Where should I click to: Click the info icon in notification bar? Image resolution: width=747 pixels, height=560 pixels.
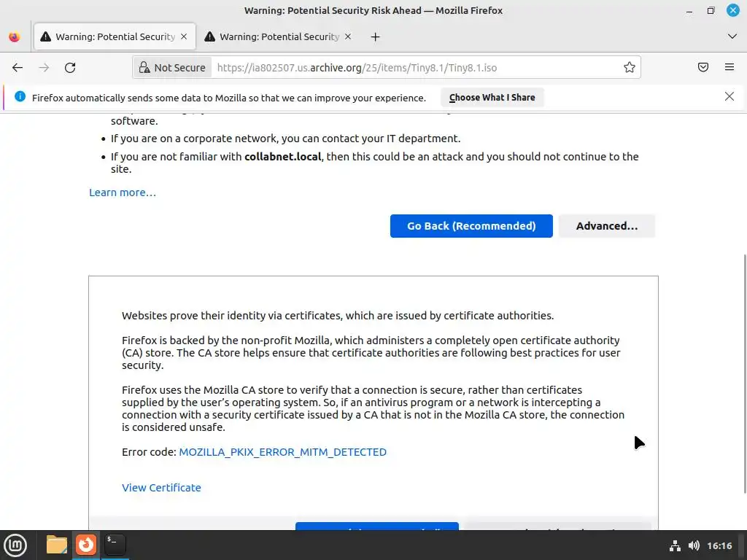pos(20,97)
